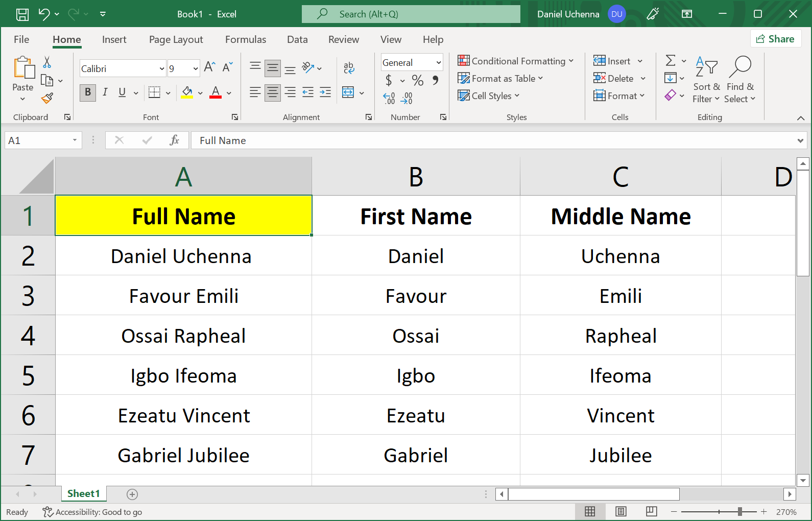Toggle Italic formatting
This screenshot has width=812, height=521.
[x=105, y=92]
